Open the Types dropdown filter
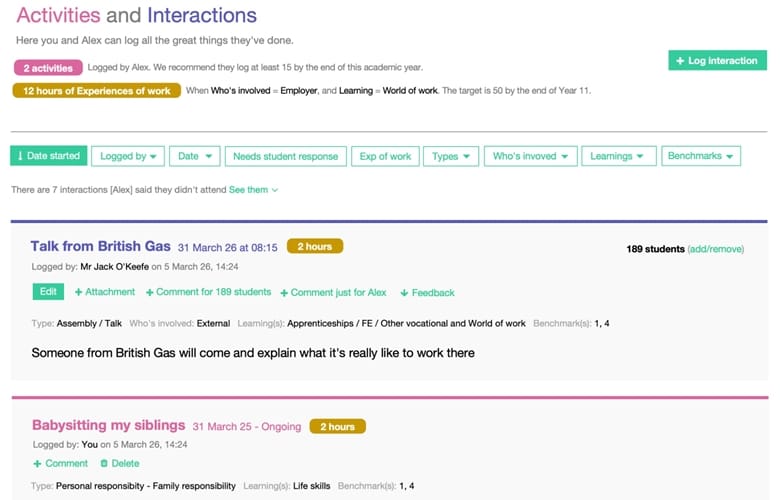The height and width of the screenshot is (500, 780). pyautogui.click(x=450, y=156)
